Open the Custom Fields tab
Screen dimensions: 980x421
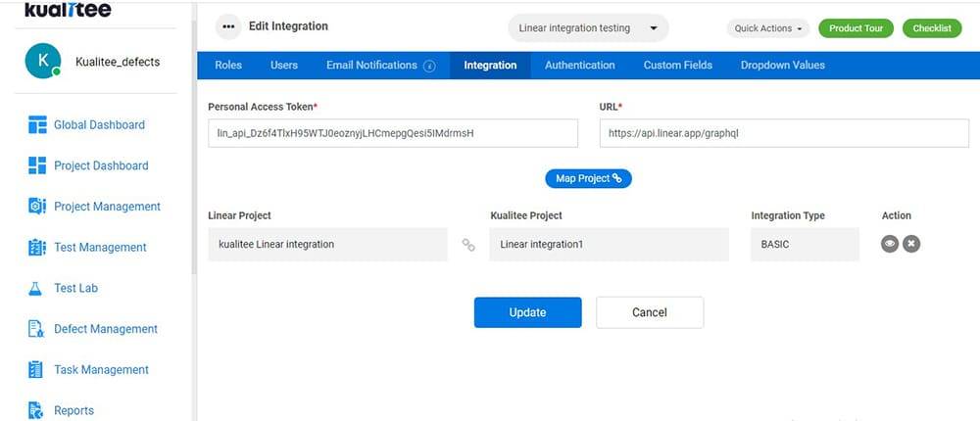pyautogui.click(x=678, y=65)
